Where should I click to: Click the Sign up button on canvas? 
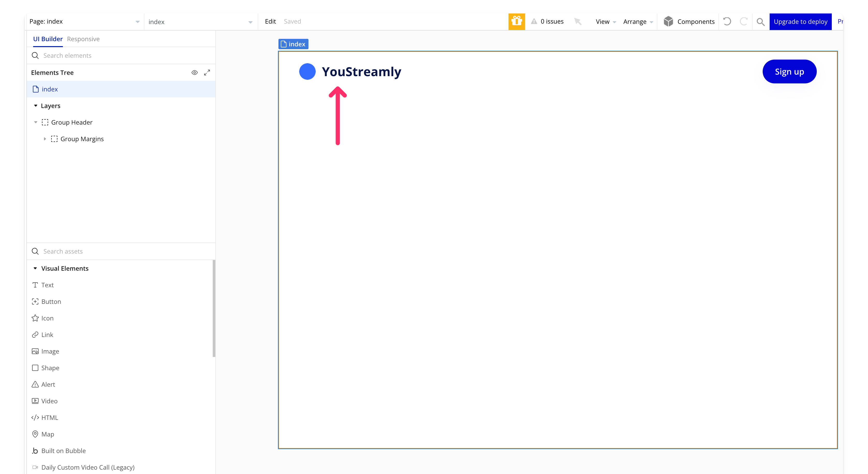(x=789, y=71)
